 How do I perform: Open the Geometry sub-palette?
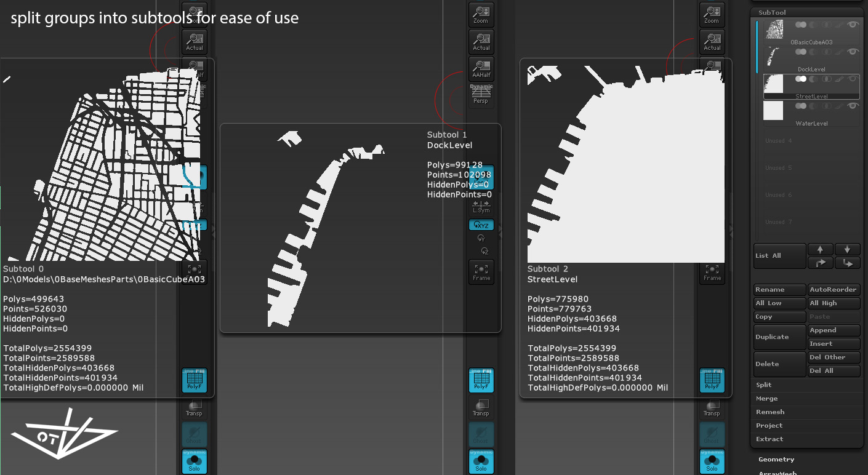coord(776,460)
